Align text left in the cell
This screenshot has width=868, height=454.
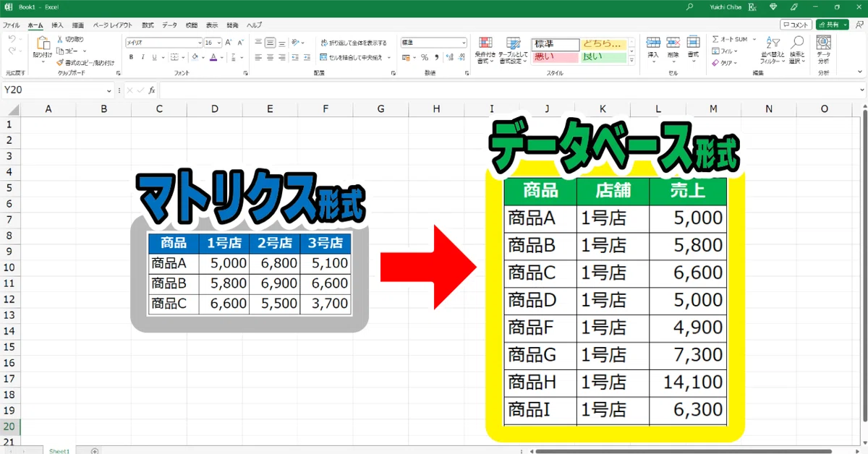pyautogui.click(x=259, y=57)
